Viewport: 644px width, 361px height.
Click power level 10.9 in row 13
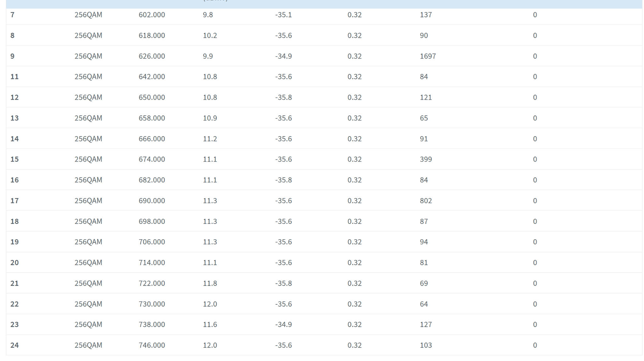click(210, 118)
